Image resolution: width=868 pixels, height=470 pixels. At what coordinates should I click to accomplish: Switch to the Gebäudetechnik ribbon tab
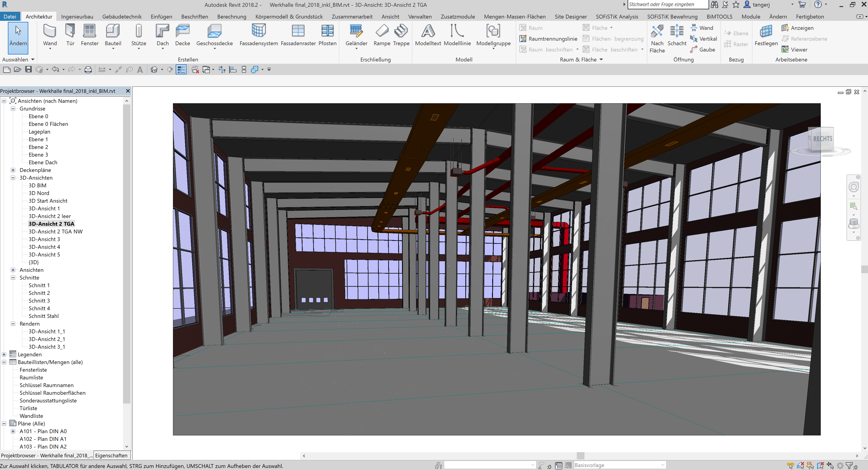[122, 16]
